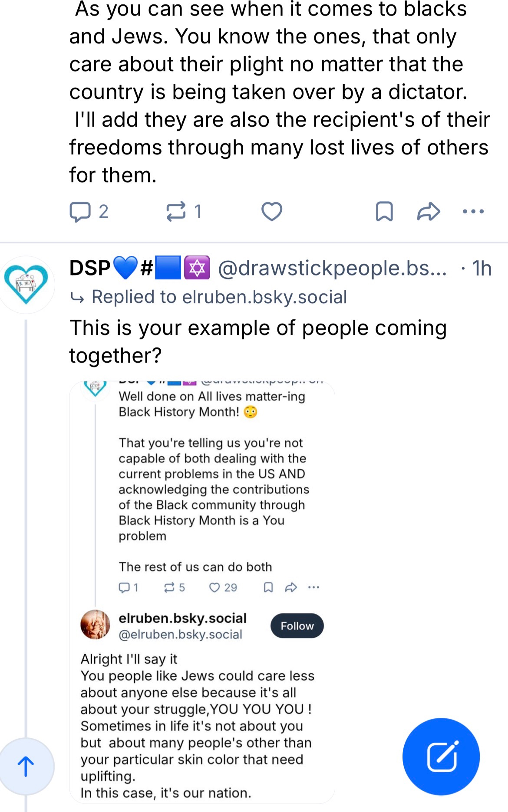Image resolution: width=508 pixels, height=812 pixels.
Task: Open more options on top post
Action: click(x=473, y=212)
